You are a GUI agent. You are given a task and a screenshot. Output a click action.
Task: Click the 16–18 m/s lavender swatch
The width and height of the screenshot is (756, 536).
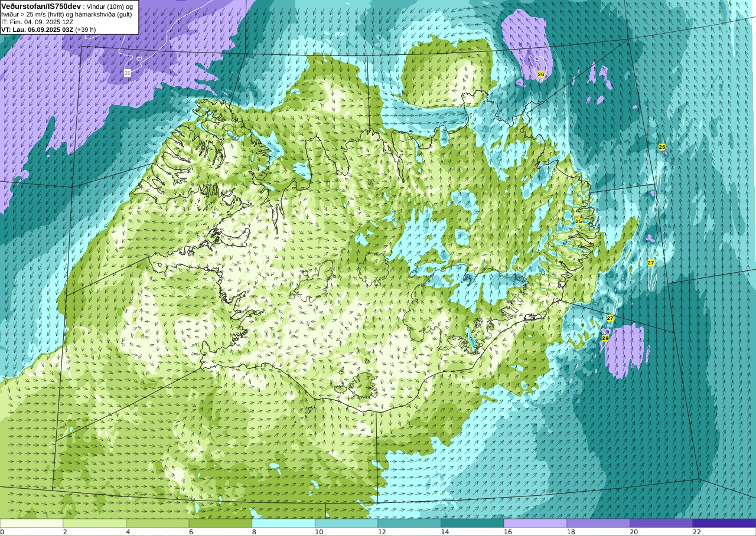[536, 523]
